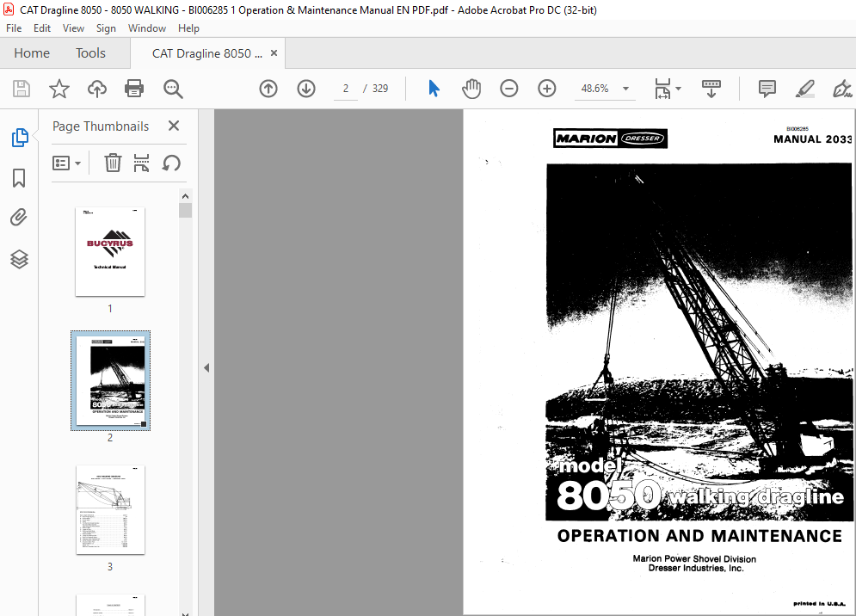Open the Help menu

click(x=188, y=28)
